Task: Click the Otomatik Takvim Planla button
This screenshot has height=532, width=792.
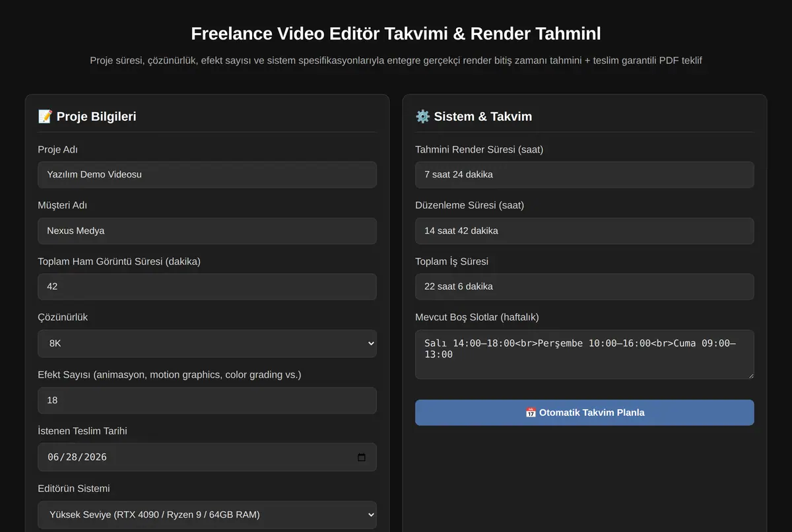Action: (x=585, y=413)
